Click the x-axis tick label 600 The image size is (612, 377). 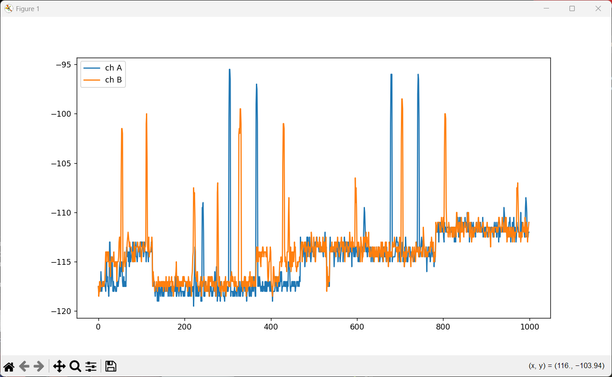357,327
